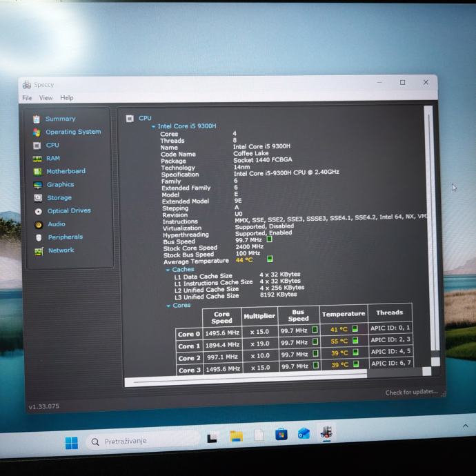Open the Summary section icon
This screenshot has height=476, width=476.
tap(37, 119)
